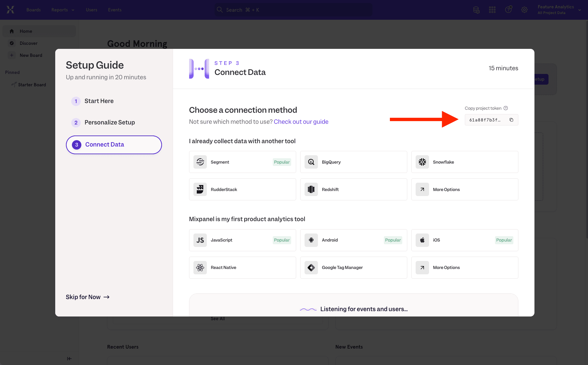
Task: Choose Snowflake as a data source
Action: [x=465, y=162]
